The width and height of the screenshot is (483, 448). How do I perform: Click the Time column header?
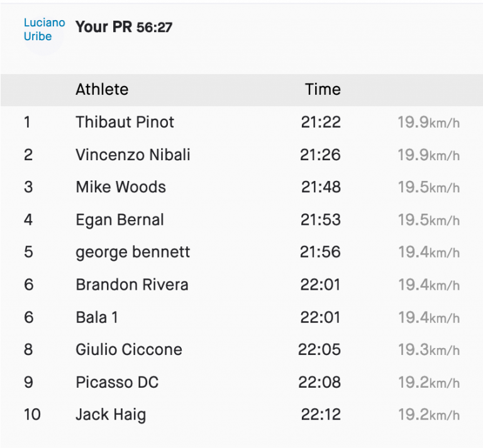click(323, 89)
